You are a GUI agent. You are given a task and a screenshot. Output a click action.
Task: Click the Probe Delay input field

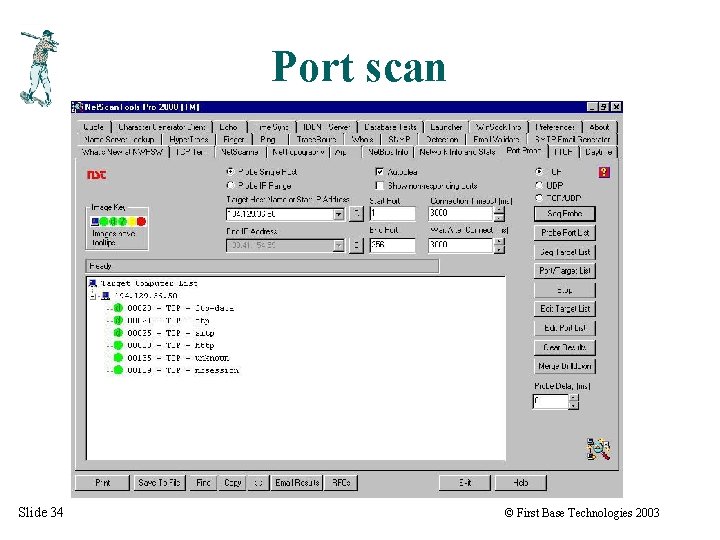click(551, 401)
